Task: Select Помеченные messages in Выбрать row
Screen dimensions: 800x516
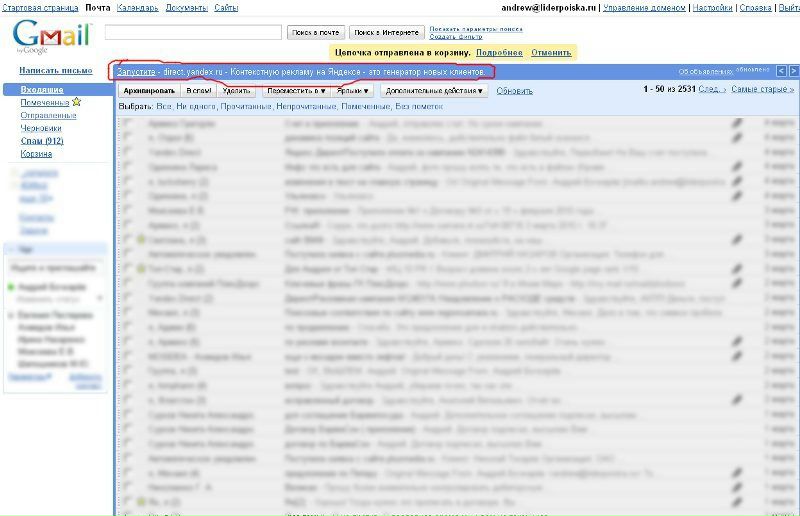Action: coord(366,107)
